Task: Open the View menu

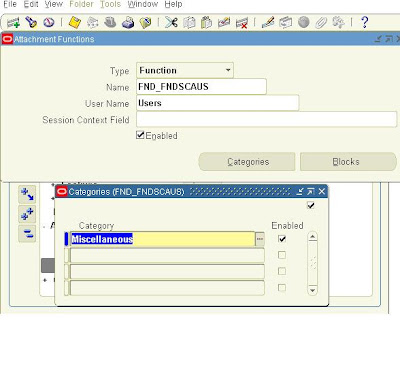Action: (54, 4)
